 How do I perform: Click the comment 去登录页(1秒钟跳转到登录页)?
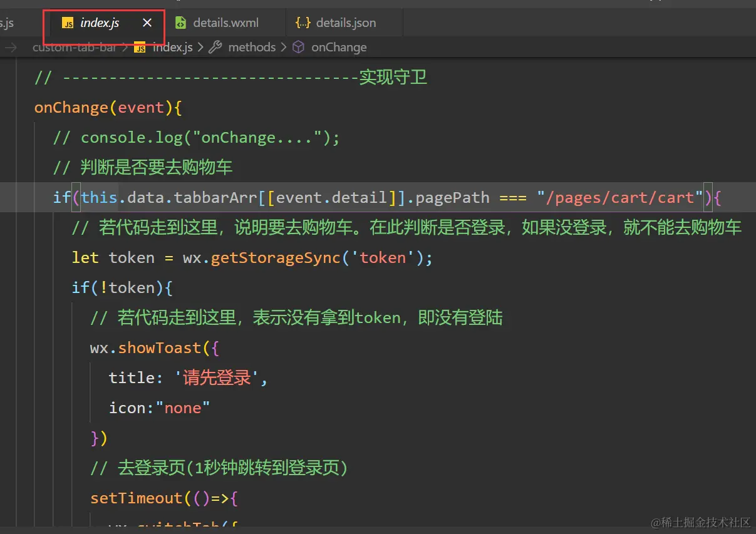[x=219, y=468]
